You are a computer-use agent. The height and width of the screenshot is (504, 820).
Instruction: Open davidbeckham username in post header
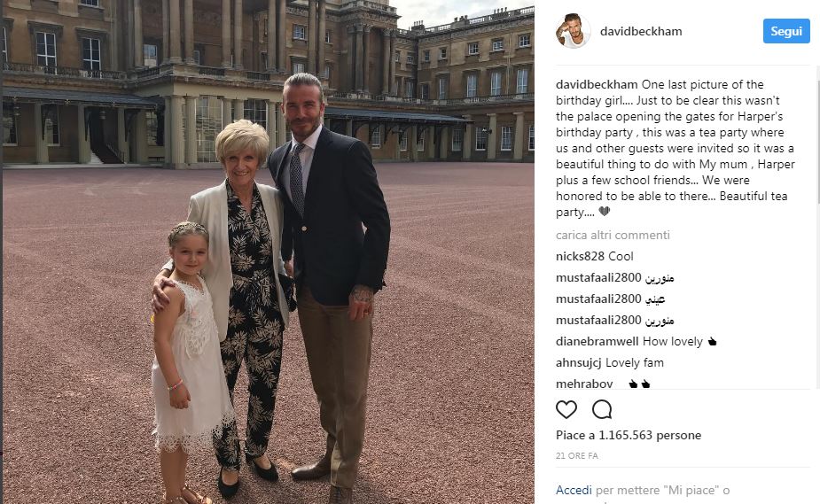[641, 31]
